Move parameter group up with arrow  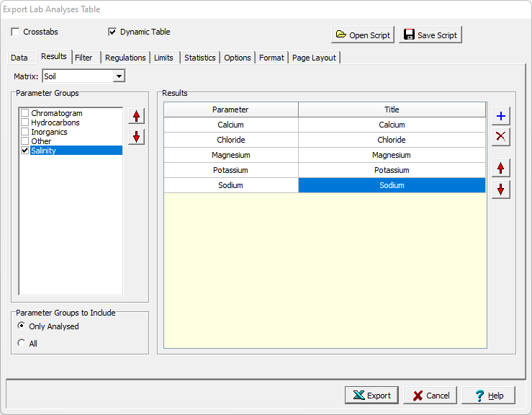[x=136, y=116]
